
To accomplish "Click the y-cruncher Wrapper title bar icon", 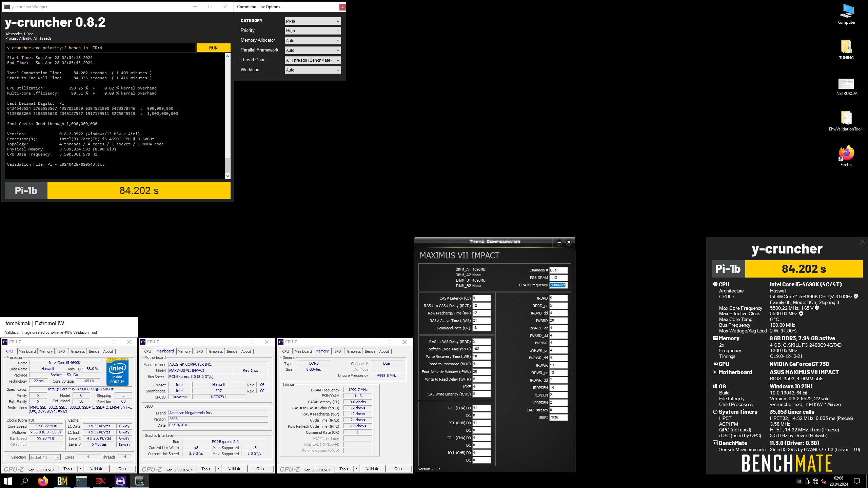I will click(x=7, y=6).
